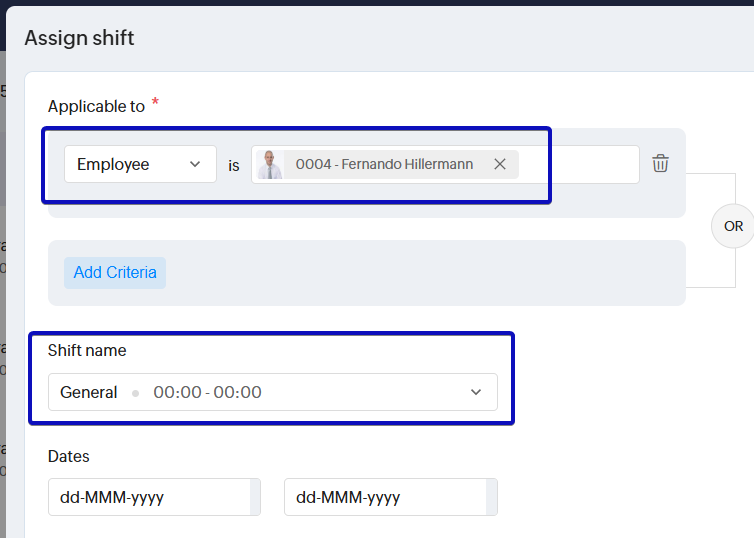Click the 00:00 - 00:00 shift timing

tap(207, 392)
